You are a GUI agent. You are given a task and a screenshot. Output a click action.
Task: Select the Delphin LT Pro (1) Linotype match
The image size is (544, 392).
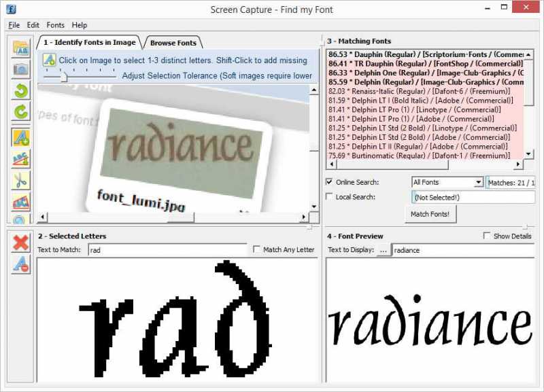click(x=426, y=110)
